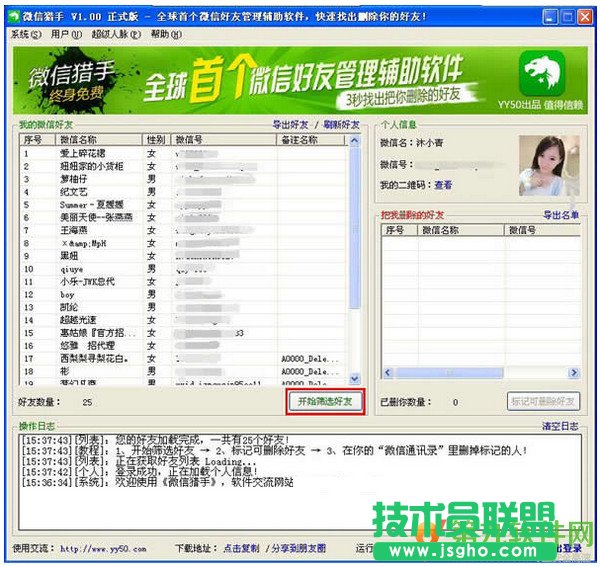Select friend row 黑妞
The height and width of the screenshot is (567, 600).
point(184,256)
